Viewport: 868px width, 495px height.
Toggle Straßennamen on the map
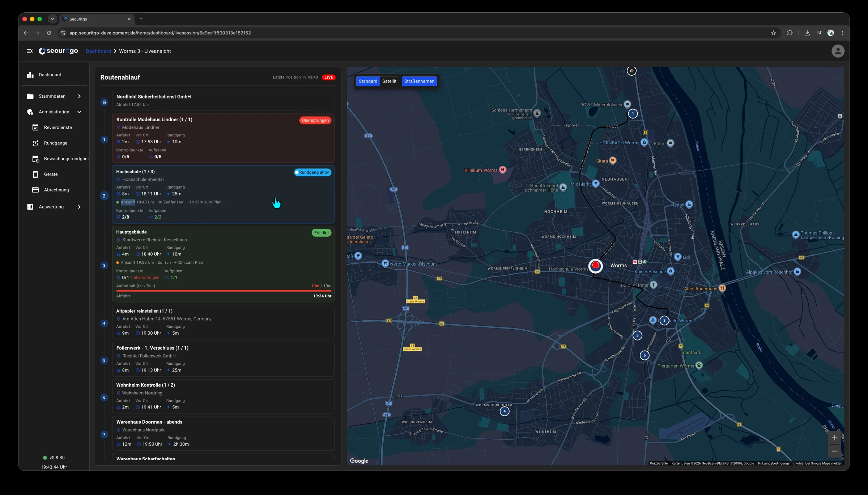click(x=419, y=81)
